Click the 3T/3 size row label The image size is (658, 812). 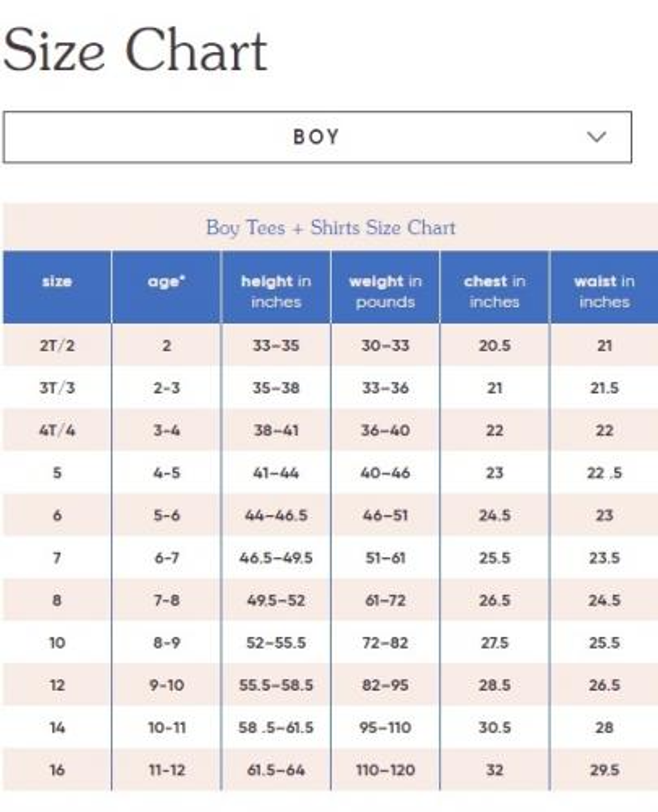coord(57,388)
